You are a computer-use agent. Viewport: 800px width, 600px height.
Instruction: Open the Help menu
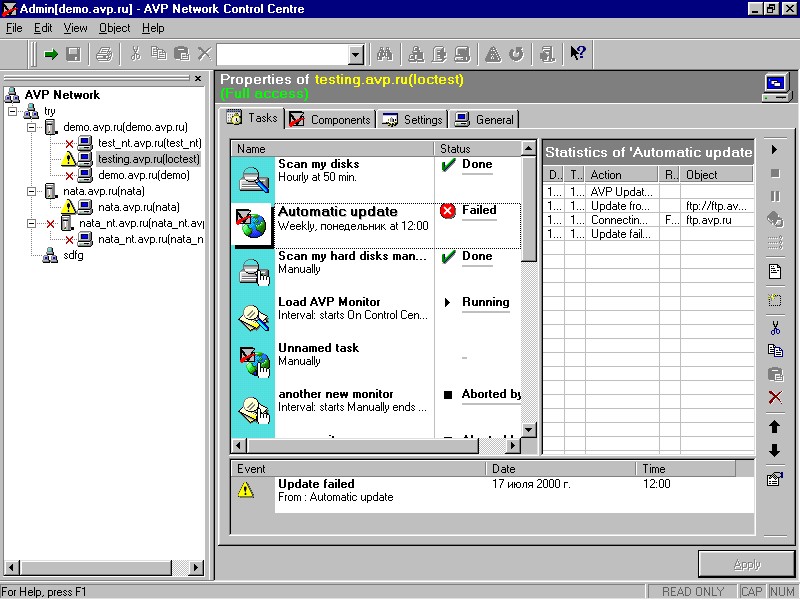(153, 28)
